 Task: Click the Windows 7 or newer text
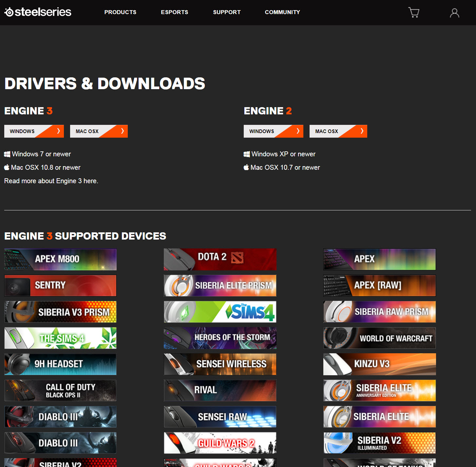pos(41,154)
